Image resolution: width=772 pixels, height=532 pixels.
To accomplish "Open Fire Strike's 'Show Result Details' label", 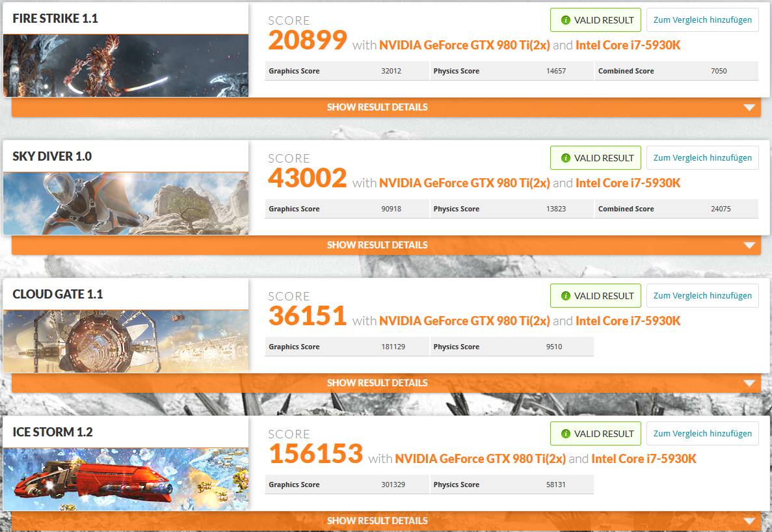I will (x=377, y=107).
